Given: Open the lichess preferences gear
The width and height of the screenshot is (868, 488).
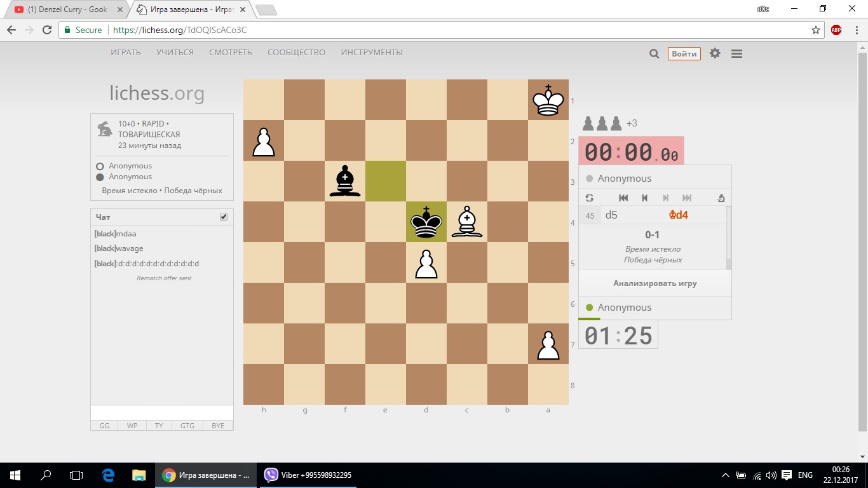Looking at the screenshot, I should (715, 53).
